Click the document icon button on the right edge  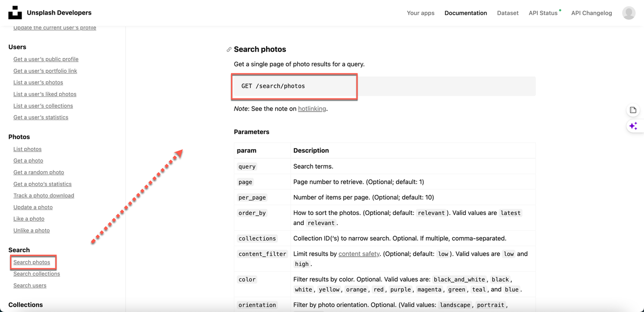tap(633, 110)
